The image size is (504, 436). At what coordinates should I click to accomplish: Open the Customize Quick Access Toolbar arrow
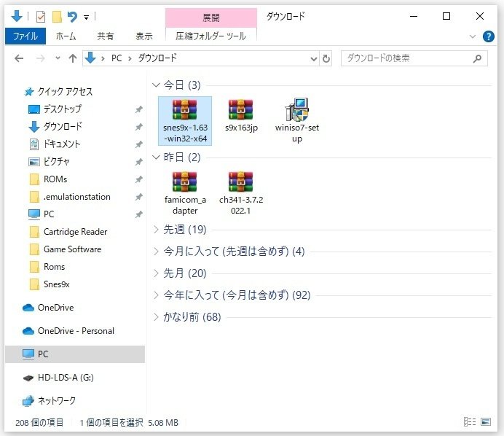point(86,17)
